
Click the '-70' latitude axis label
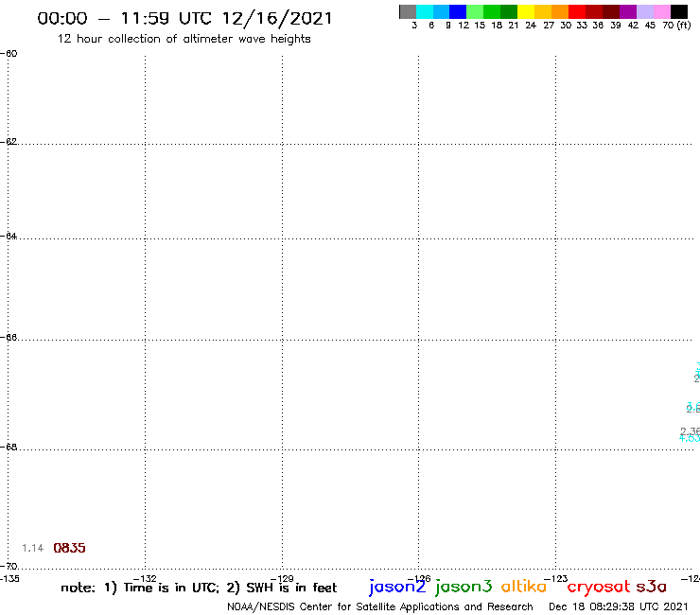[9, 567]
